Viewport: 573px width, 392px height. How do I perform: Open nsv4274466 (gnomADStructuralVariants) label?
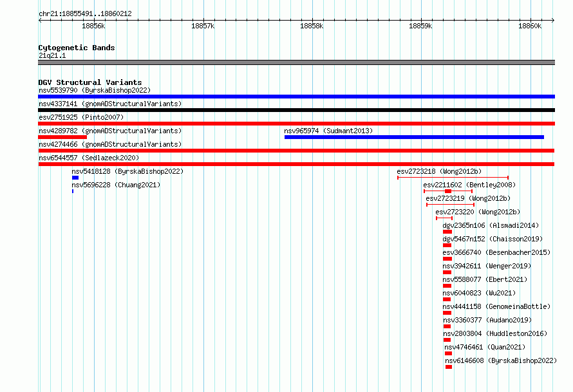click(x=110, y=144)
